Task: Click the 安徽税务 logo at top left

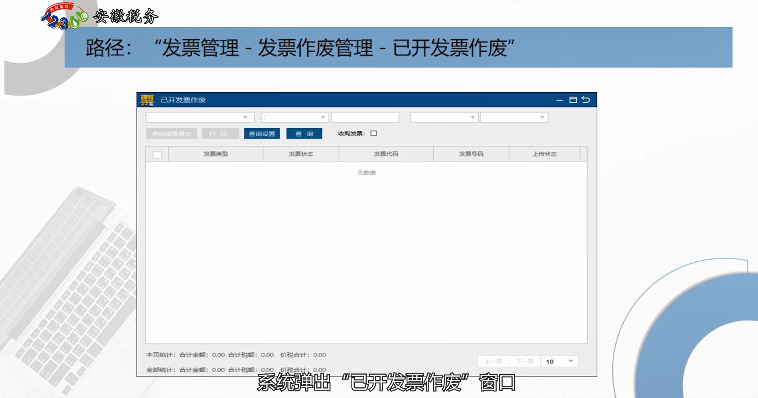Action: [100, 16]
